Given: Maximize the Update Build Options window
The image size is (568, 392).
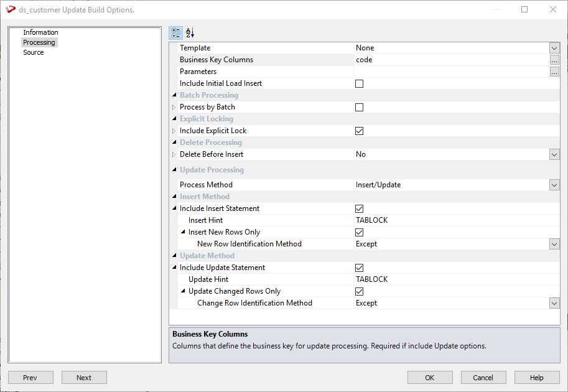Looking at the screenshot, I should pos(524,9).
